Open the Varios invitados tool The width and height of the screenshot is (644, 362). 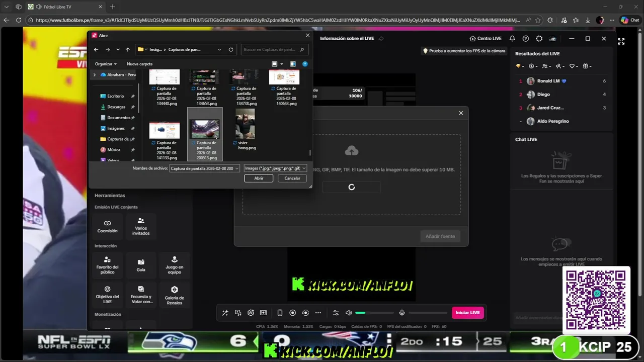point(141,226)
